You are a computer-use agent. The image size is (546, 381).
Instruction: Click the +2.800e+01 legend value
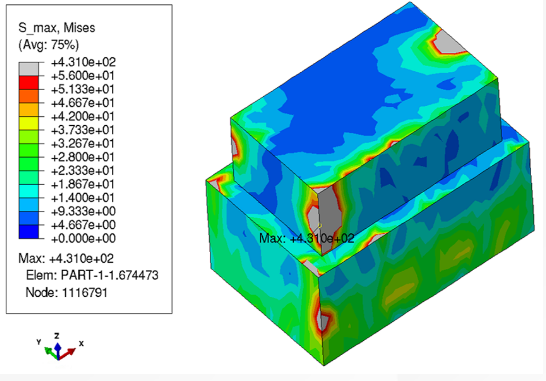click(x=83, y=157)
